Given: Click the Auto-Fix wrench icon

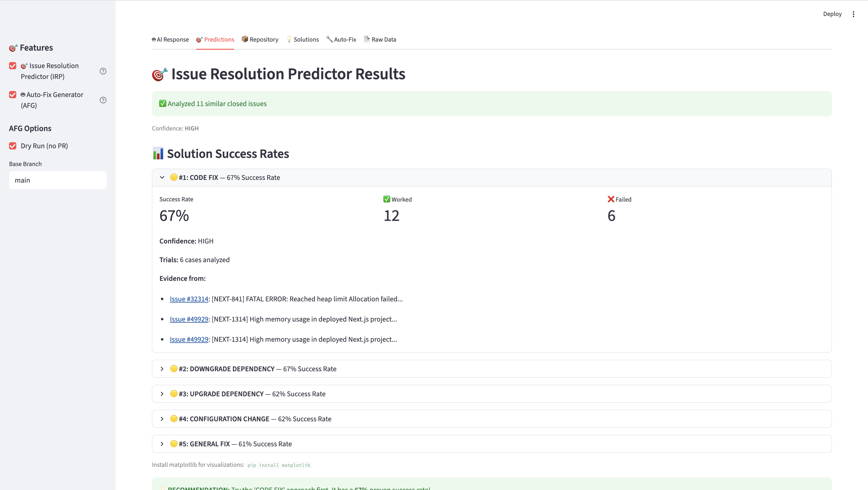Looking at the screenshot, I should (329, 39).
